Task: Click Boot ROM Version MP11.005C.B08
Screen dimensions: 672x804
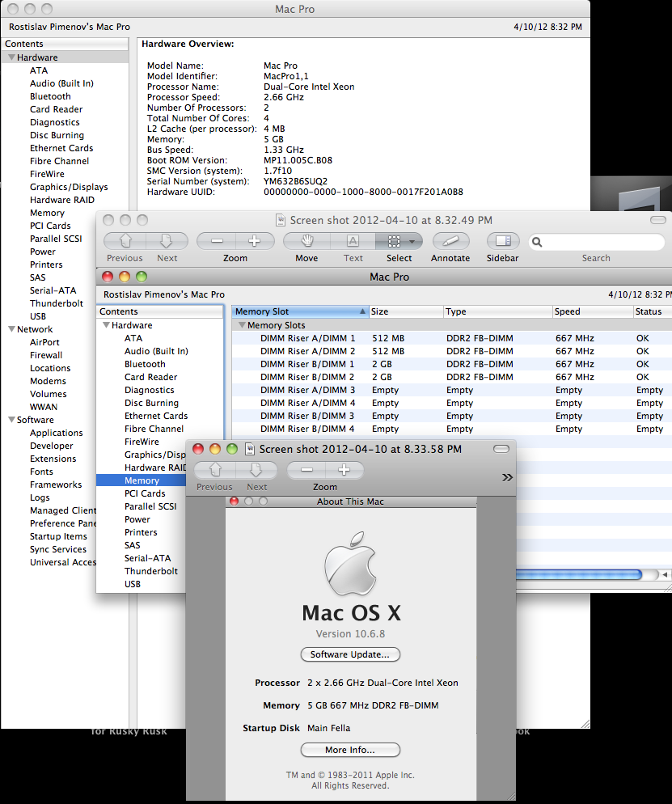Action: click(x=298, y=160)
